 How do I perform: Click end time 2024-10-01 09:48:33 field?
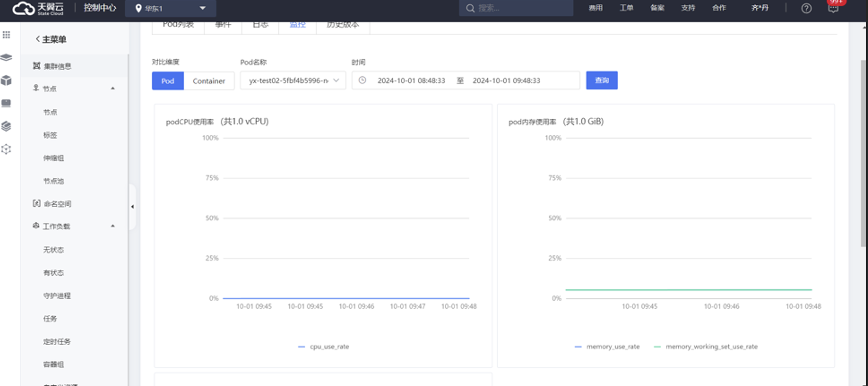pos(506,81)
